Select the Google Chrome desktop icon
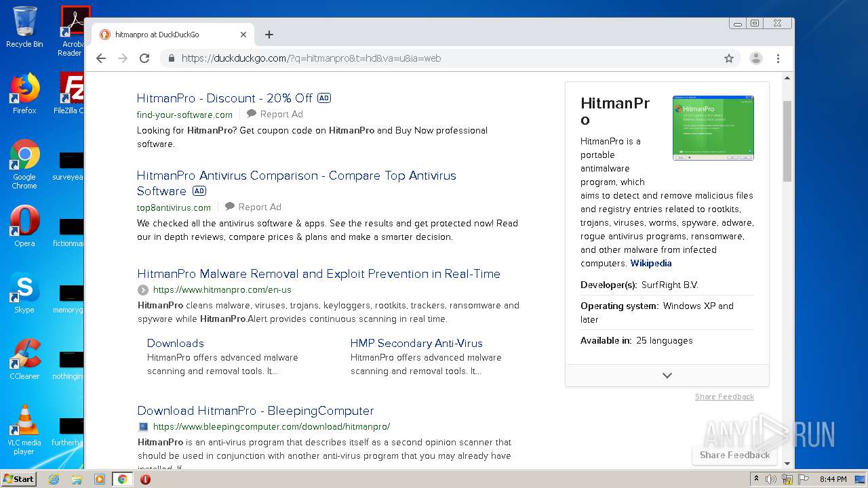868x488 pixels. coord(24,164)
